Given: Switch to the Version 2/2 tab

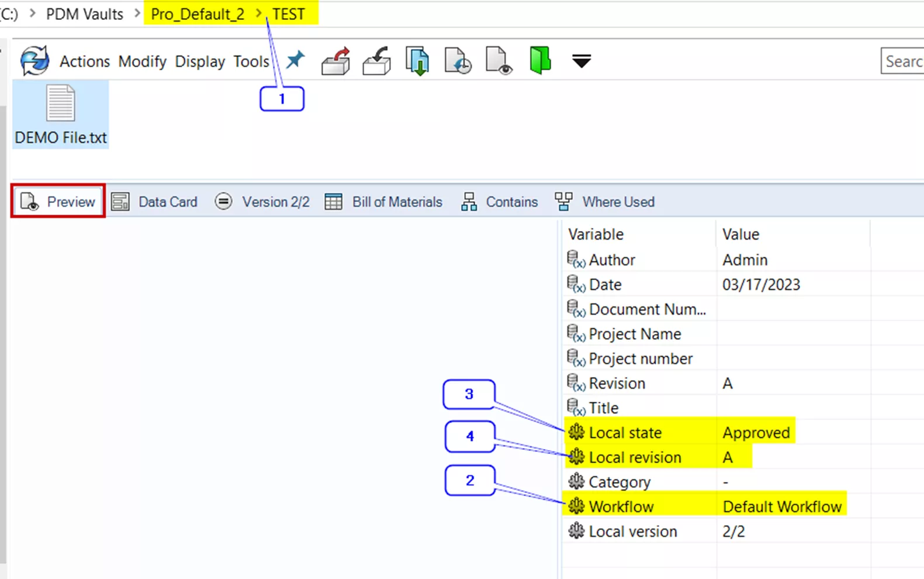Looking at the screenshot, I should (262, 202).
